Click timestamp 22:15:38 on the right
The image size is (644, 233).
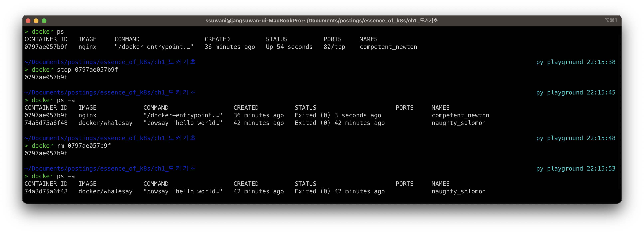click(x=601, y=62)
